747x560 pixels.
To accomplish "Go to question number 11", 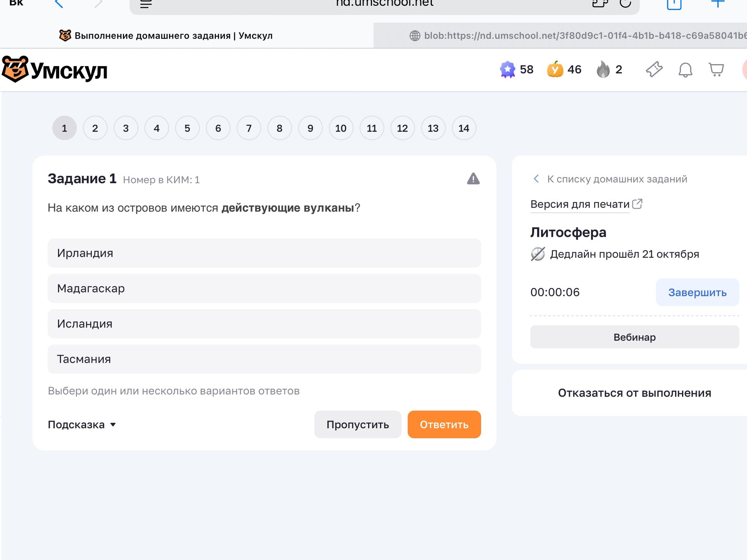I will [372, 128].
